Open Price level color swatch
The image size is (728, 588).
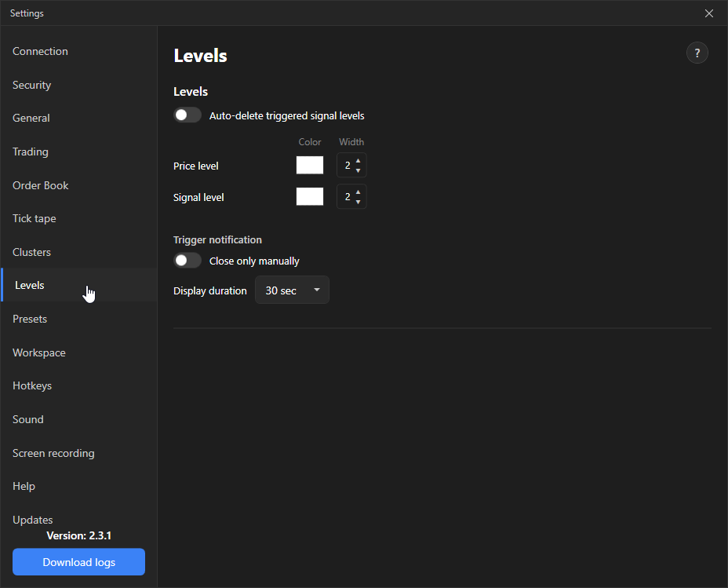point(310,165)
